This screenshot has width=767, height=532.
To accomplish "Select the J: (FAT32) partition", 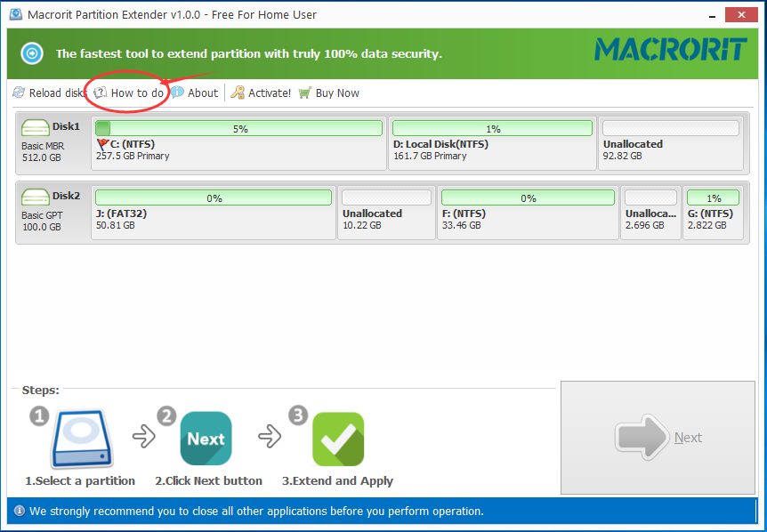I will tap(214, 212).
